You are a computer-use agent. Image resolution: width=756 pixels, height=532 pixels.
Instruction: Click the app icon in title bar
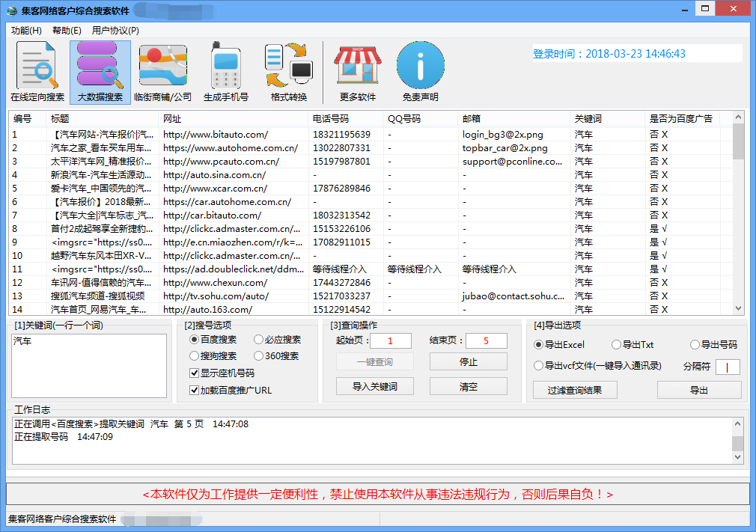click(12, 10)
